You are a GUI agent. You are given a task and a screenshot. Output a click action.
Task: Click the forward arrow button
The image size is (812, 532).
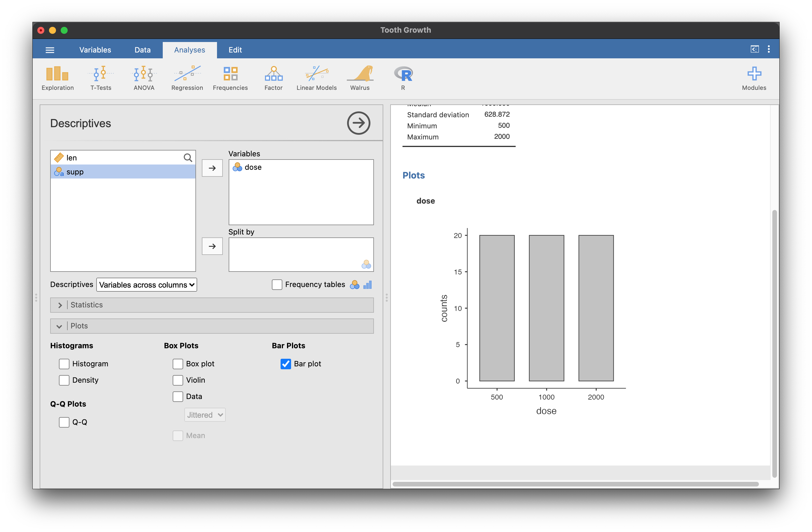coord(358,123)
